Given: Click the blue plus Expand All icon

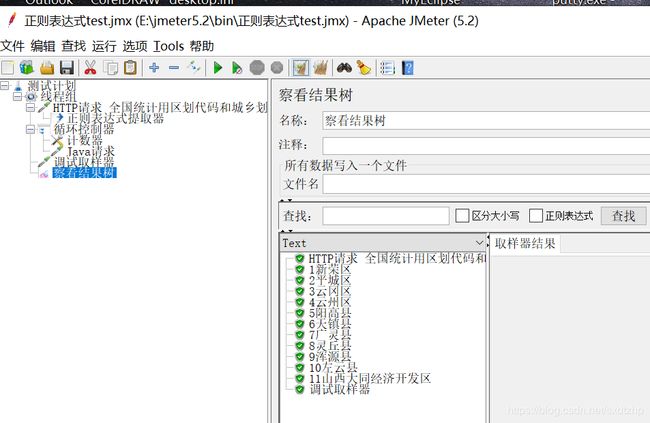Looking at the screenshot, I should [x=154, y=67].
